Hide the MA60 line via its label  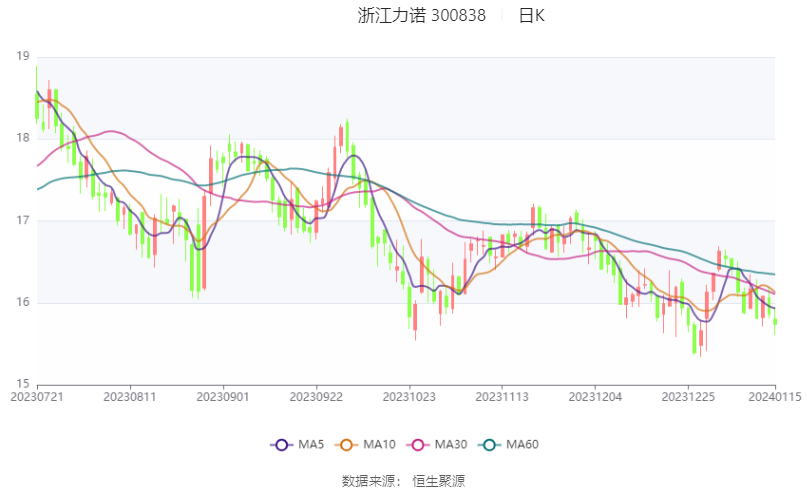522,445
